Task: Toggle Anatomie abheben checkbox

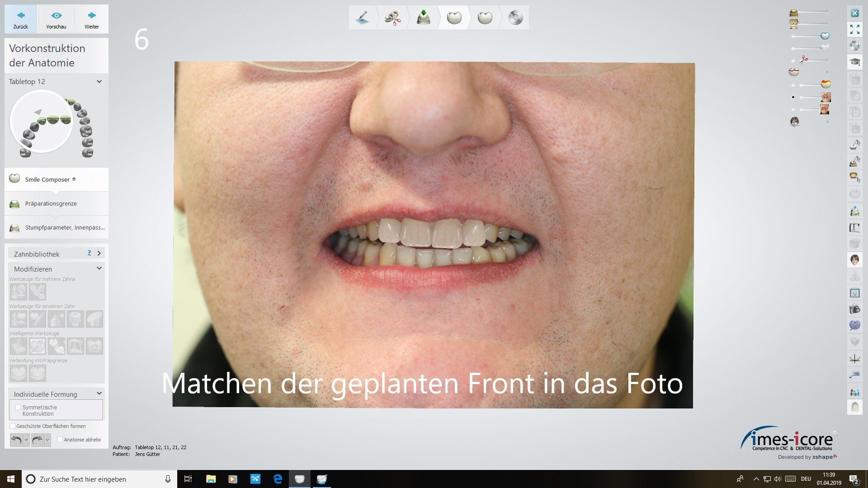Action: pyautogui.click(x=60, y=439)
